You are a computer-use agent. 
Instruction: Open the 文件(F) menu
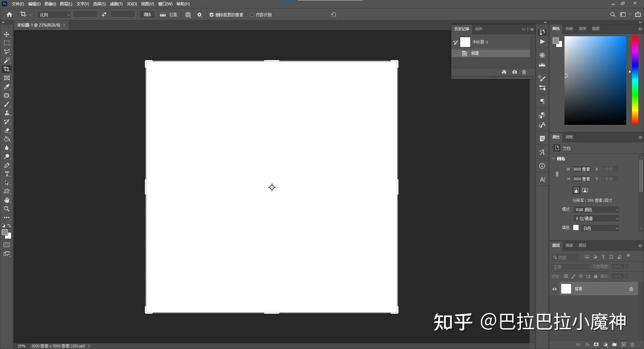pos(18,4)
